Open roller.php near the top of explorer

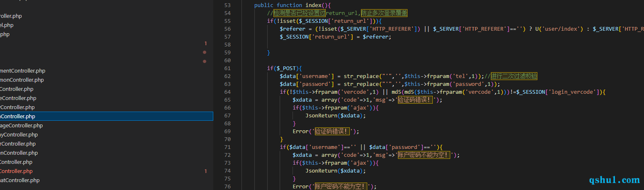tap(11, 16)
